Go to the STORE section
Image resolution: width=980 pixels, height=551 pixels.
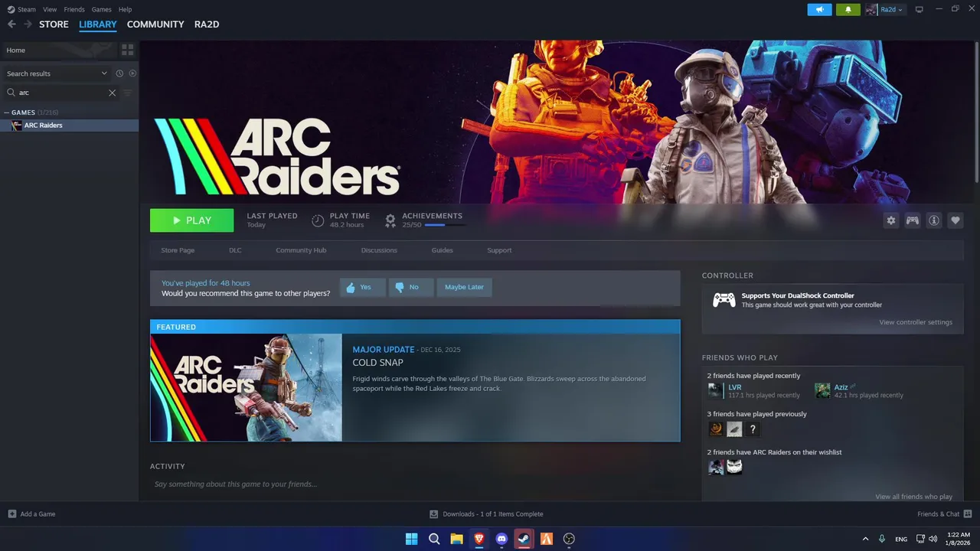pos(54,24)
